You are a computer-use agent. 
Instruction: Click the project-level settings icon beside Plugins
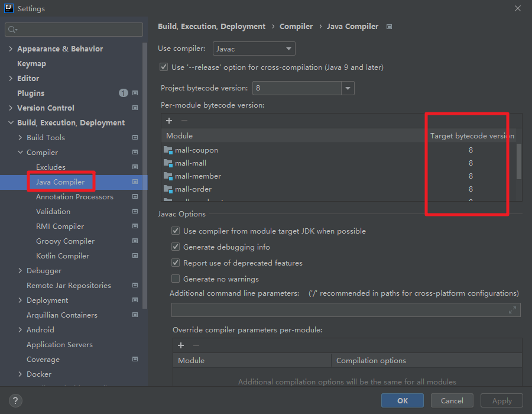point(135,93)
